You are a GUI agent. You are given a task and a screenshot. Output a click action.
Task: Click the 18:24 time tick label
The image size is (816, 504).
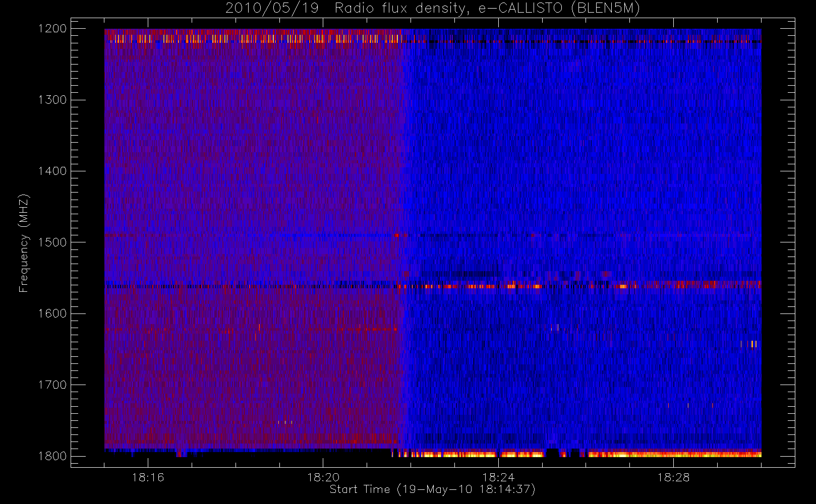coord(498,477)
